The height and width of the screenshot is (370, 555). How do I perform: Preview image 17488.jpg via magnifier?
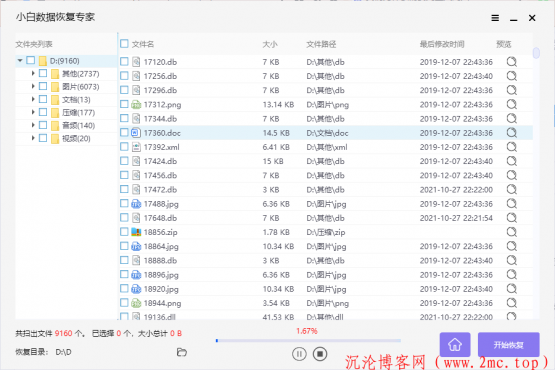tap(511, 204)
